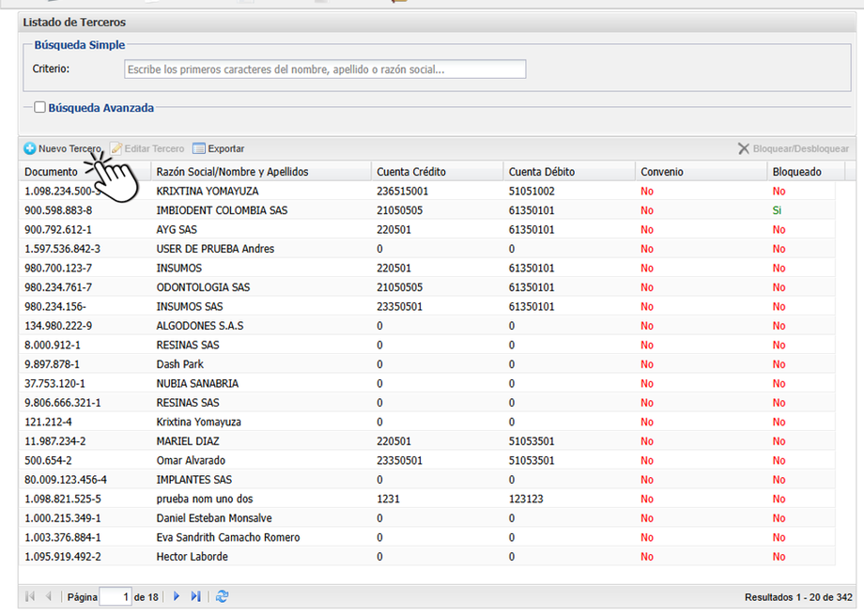Click the Bloquear/Desbloquear X icon
864x616 pixels.
coord(744,148)
